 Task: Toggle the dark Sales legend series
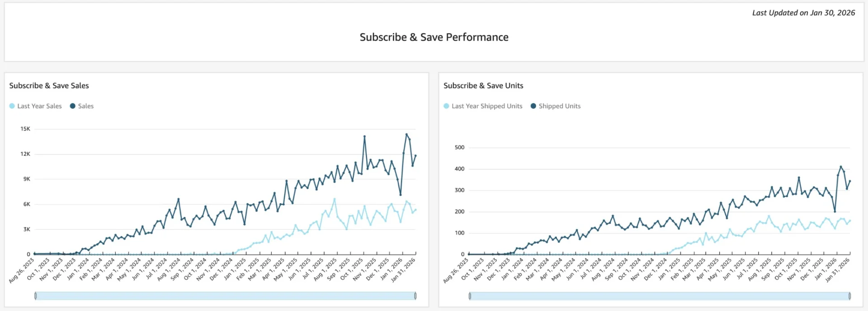(81, 106)
